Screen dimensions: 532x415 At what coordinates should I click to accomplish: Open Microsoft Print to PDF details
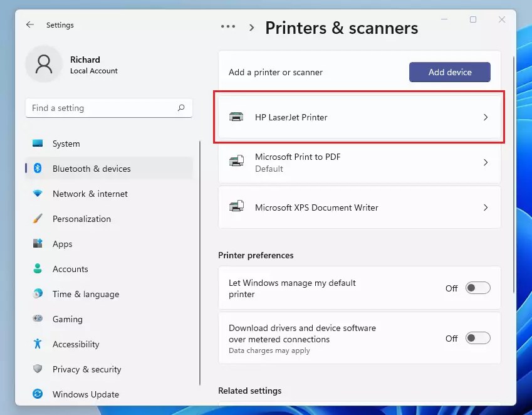(x=486, y=162)
